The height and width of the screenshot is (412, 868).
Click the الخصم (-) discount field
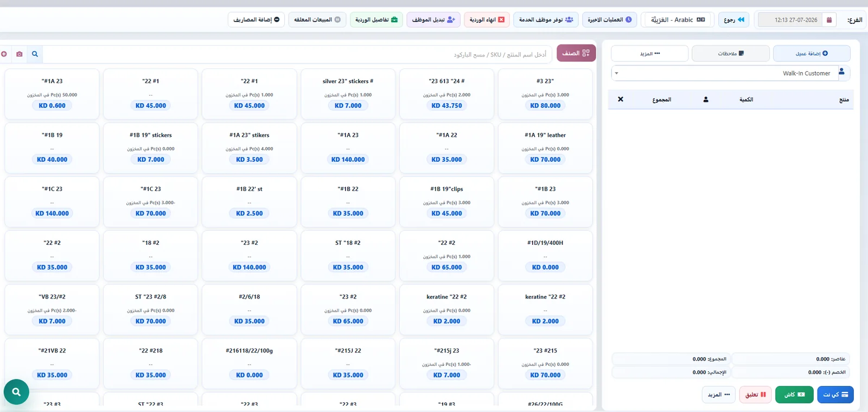[790, 372]
